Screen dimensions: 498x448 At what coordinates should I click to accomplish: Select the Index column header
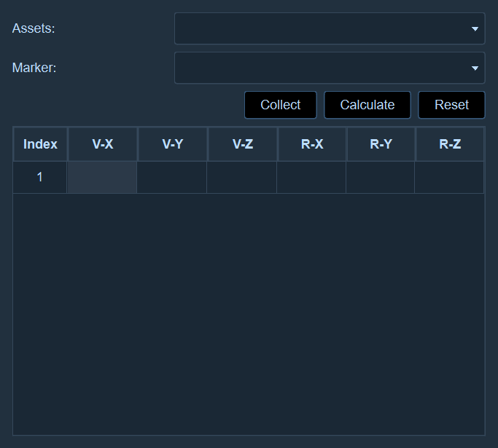click(40, 144)
